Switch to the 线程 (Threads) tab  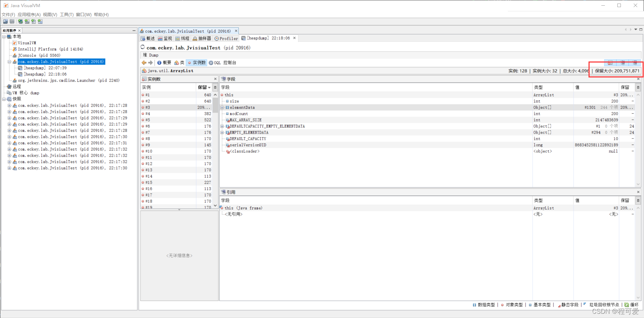pos(182,38)
